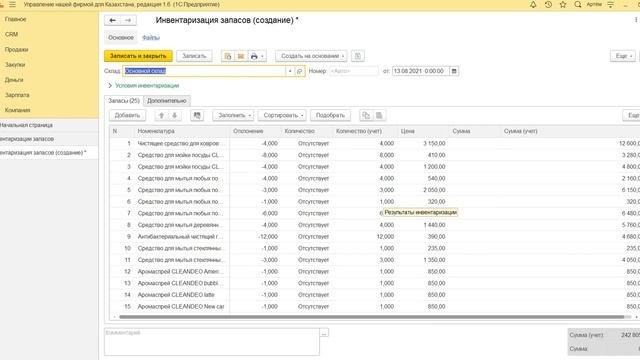640x360 pixels.
Task: Select row Чистящее средство для ковров
Action: [375, 143]
